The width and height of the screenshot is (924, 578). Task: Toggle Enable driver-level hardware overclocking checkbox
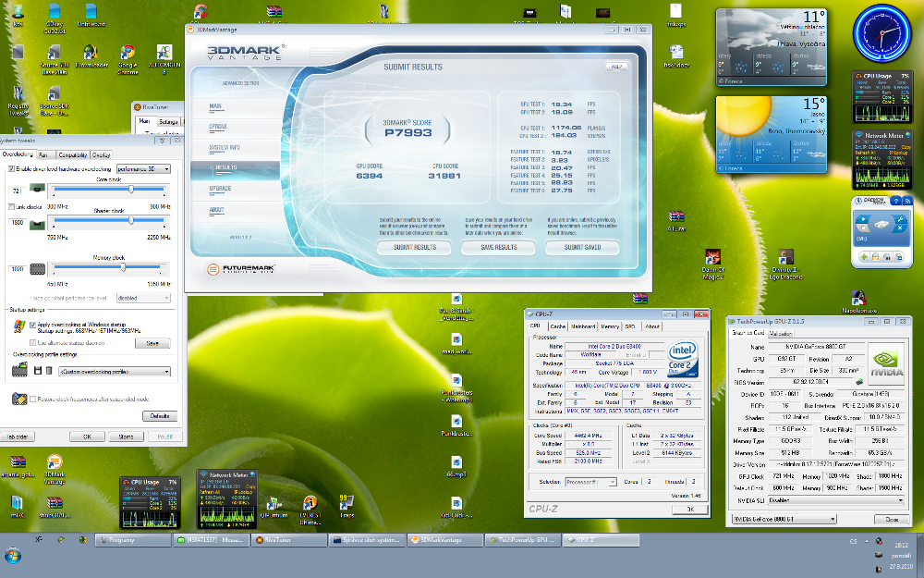11,168
